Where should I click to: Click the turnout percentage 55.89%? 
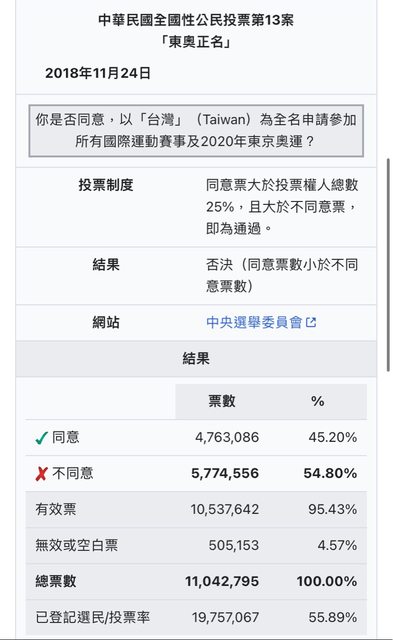(x=333, y=617)
